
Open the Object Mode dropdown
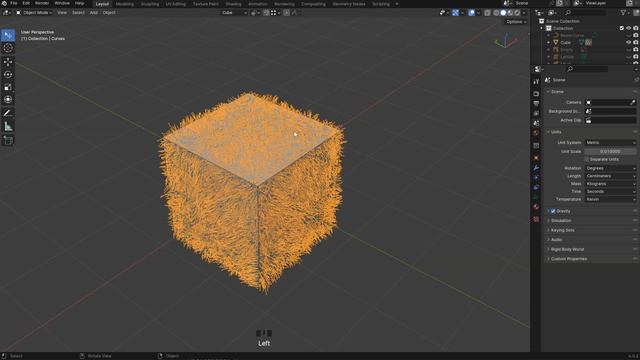pyautogui.click(x=34, y=13)
